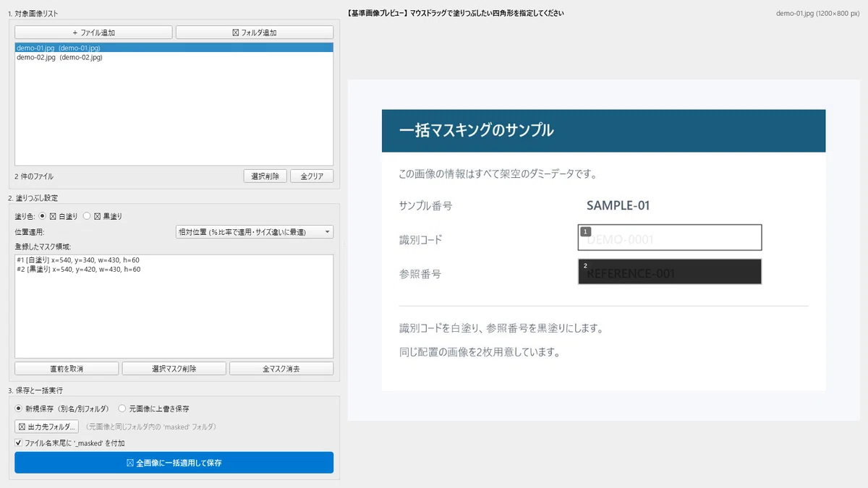This screenshot has width=868, height=488.
Task: Click the フォルダ追加 add folder button
Action: [255, 33]
